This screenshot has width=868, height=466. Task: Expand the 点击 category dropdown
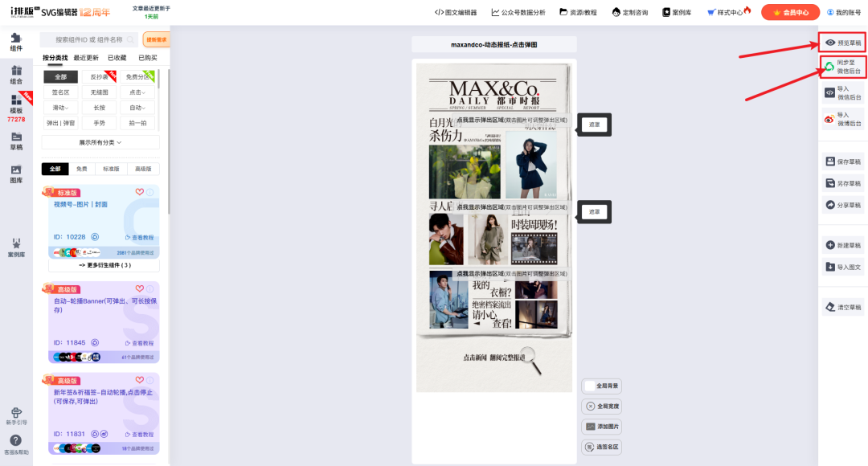pos(137,92)
